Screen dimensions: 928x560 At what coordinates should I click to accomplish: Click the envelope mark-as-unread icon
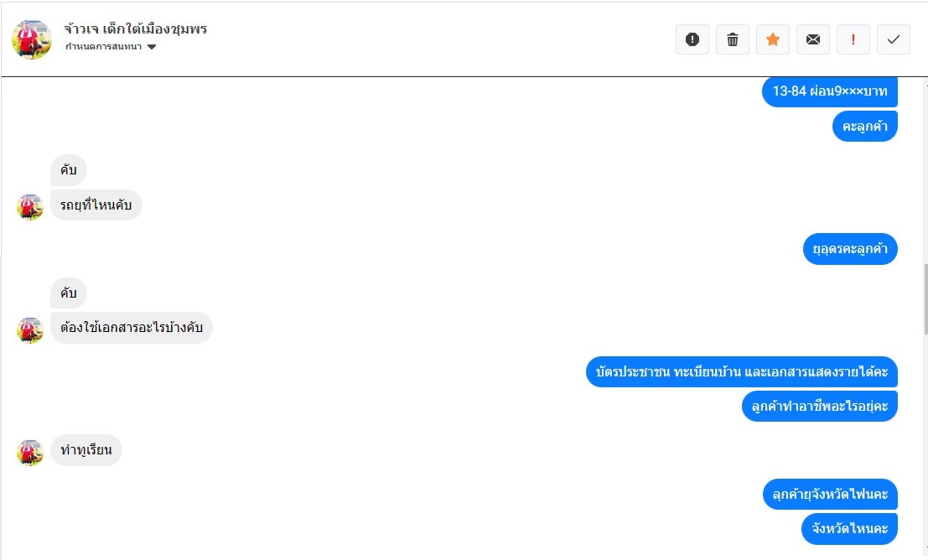[813, 39]
